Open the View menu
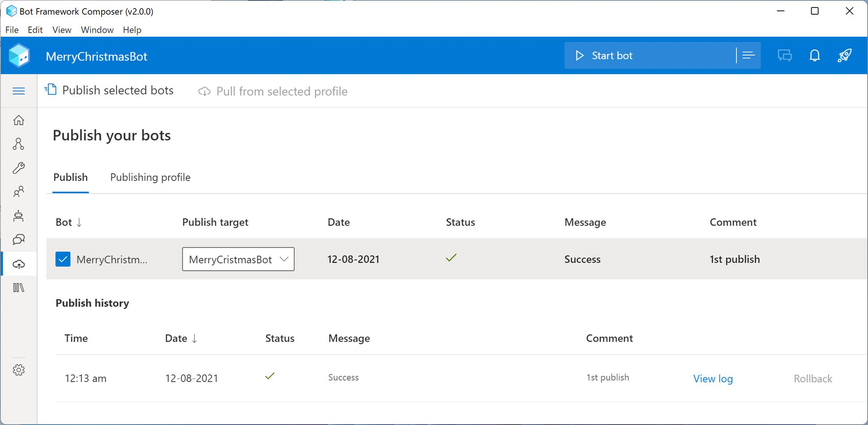Viewport: 868px width, 425px height. 61,30
